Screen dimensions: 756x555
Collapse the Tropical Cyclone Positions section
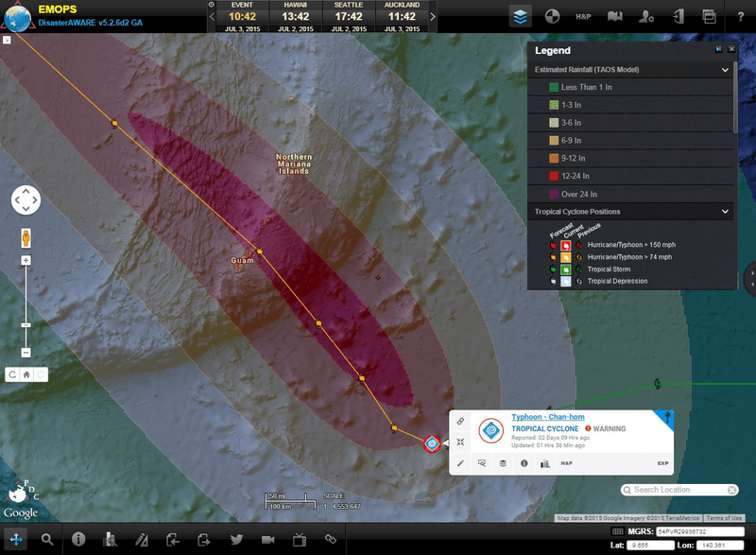point(725,212)
